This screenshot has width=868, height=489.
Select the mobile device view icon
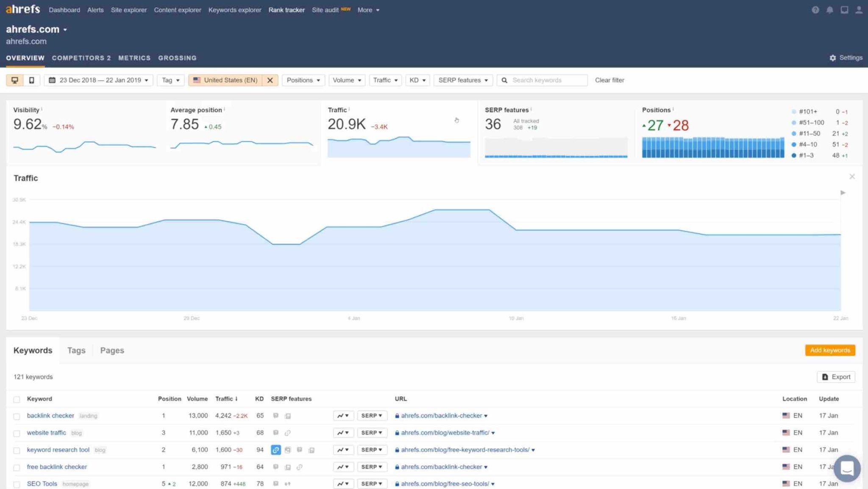coord(31,80)
